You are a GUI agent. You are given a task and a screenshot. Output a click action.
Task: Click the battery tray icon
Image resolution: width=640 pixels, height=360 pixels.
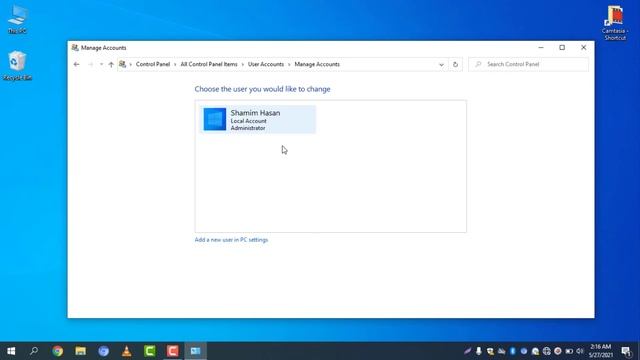point(569,351)
